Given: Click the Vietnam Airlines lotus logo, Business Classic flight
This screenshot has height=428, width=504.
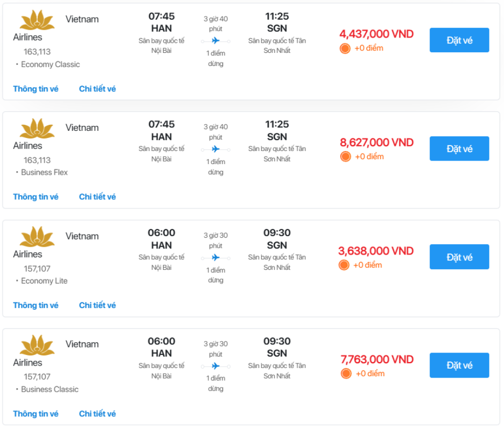Looking at the screenshot, I should tap(37, 345).
